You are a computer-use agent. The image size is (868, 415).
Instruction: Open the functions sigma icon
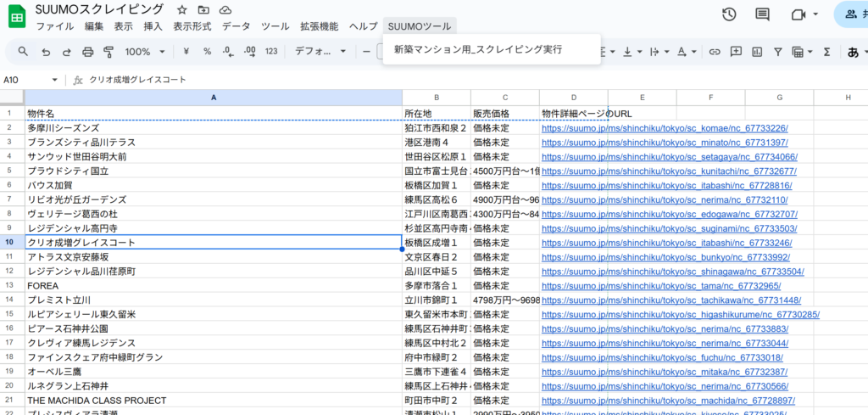click(x=827, y=52)
